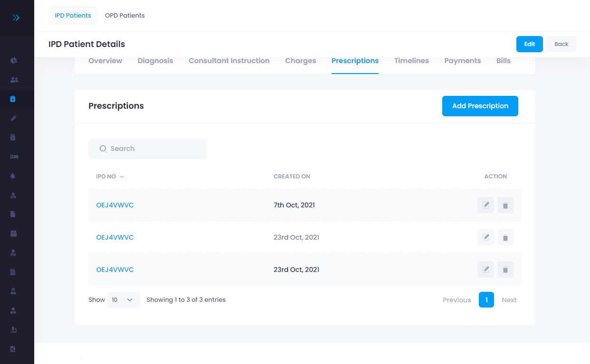The image size is (590, 364).
Task: Open the microscope icon in sidebar
Action: (13, 329)
